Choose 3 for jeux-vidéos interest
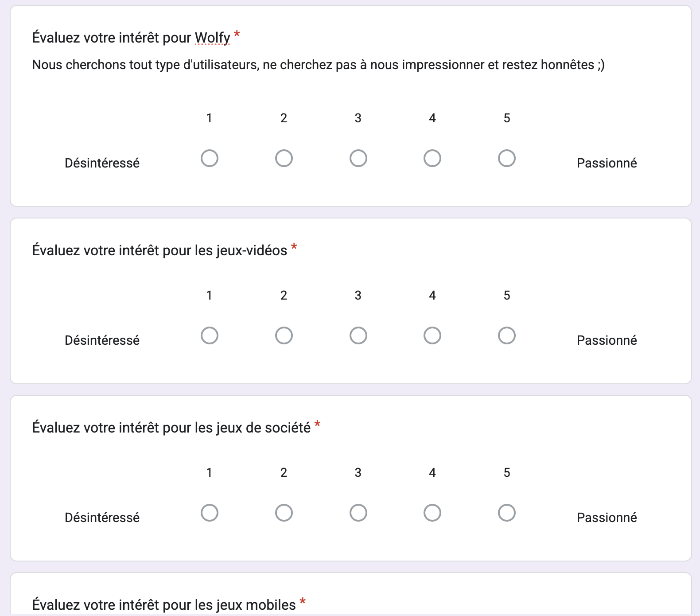The width and height of the screenshot is (700, 616). tap(358, 335)
